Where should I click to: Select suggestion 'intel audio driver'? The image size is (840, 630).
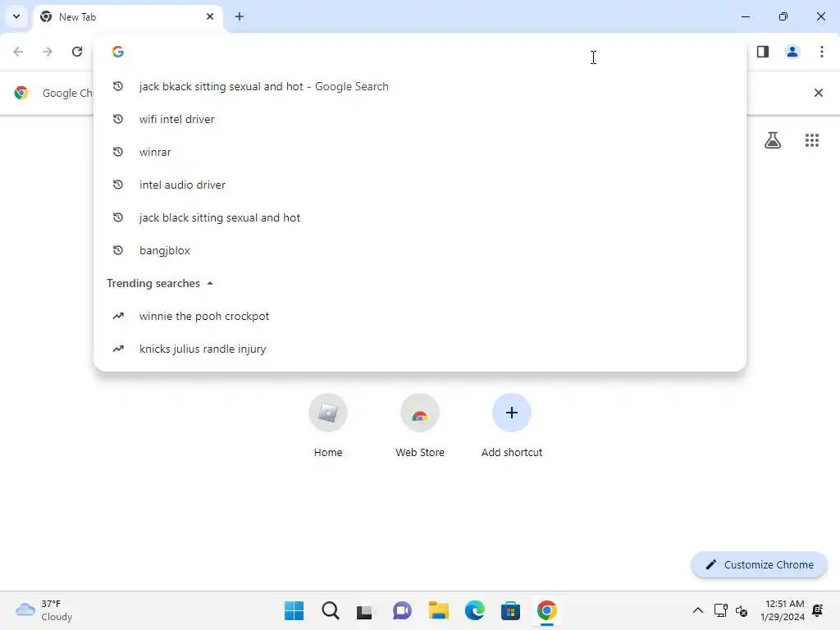coord(420,185)
